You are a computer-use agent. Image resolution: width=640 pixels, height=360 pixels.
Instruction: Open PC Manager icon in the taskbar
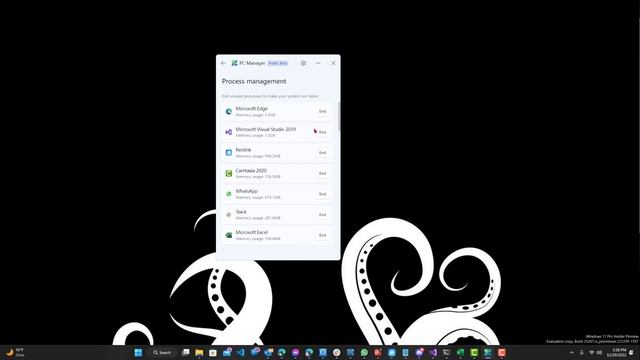[488, 353]
